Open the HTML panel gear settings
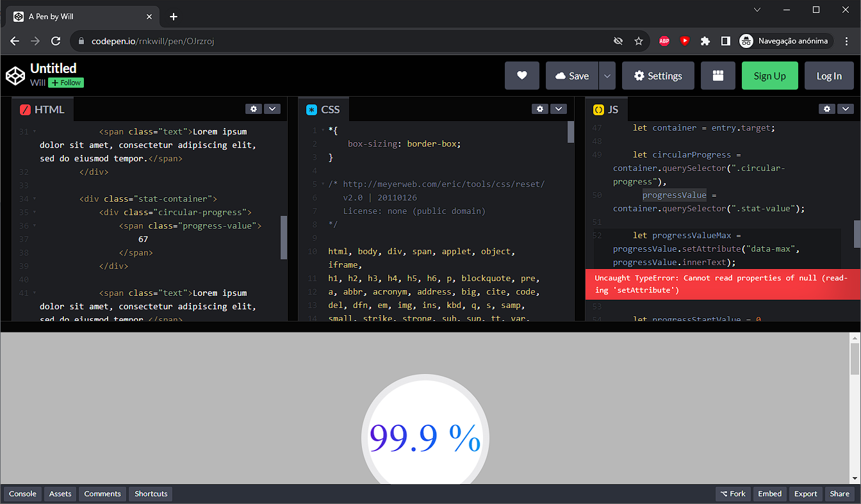The width and height of the screenshot is (861, 504). tap(254, 109)
